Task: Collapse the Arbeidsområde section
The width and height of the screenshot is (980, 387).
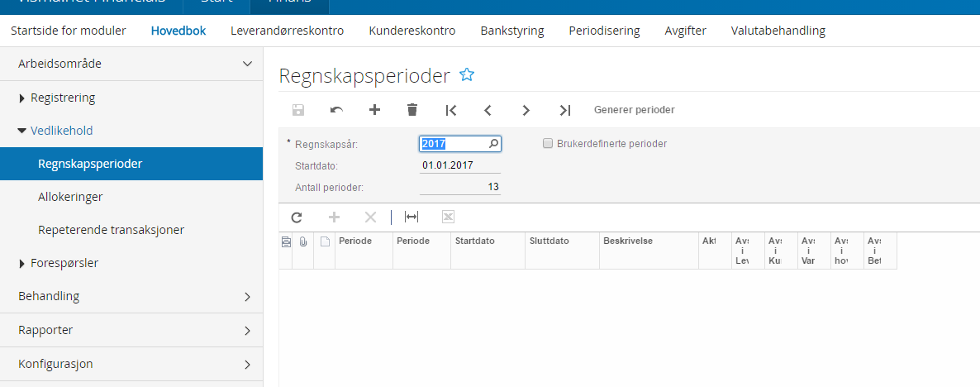Action: point(248,64)
